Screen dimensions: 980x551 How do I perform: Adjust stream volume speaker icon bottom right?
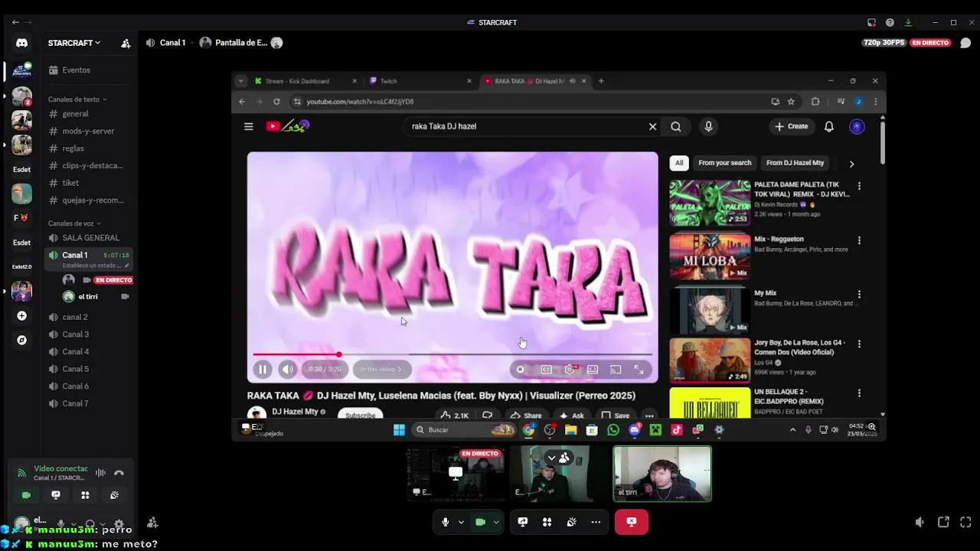(x=920, y=522)
